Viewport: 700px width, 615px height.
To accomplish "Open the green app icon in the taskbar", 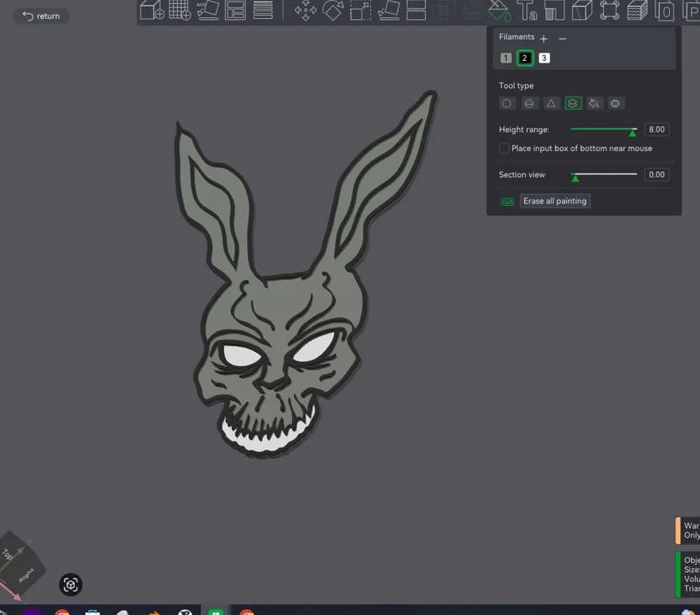I will [x=216, y=612].
